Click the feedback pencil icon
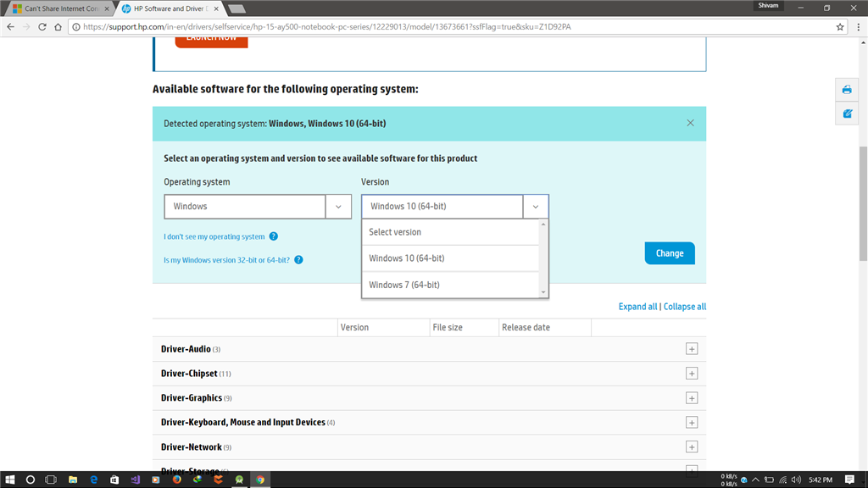The width and height of the screenshot is (868, 488). 847,114
